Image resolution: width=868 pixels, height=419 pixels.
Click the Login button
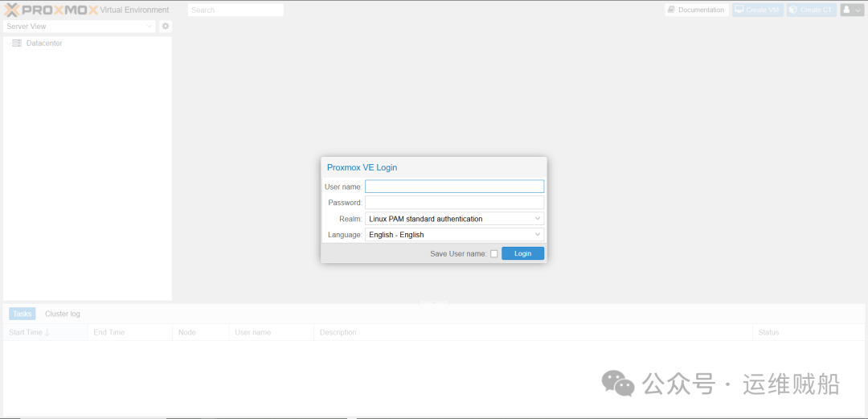[522, 254]
